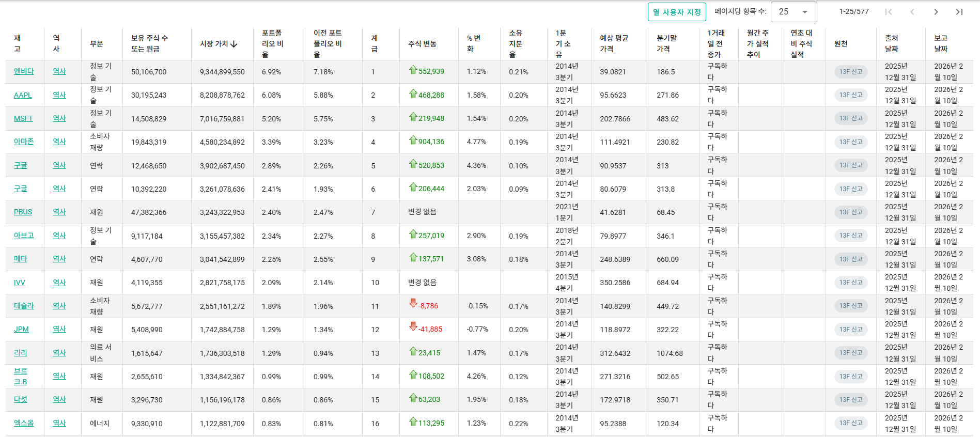Click the previous page arrow
The width and height of the screenshot is (980, 437).
click(912, 12)
